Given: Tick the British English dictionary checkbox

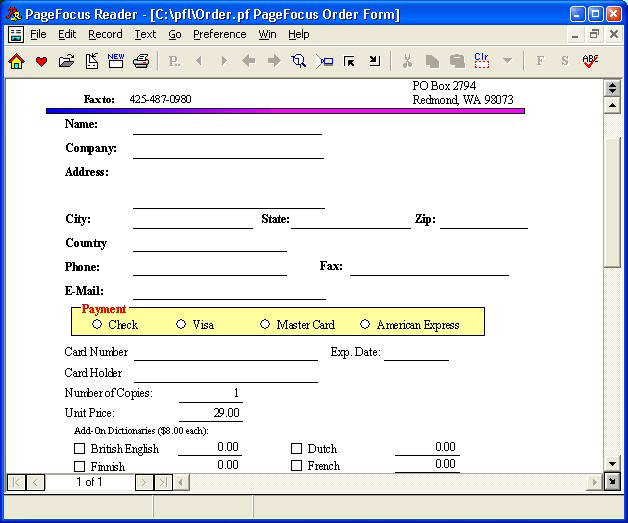Looking at the screenshot, I should pos(80,448).
